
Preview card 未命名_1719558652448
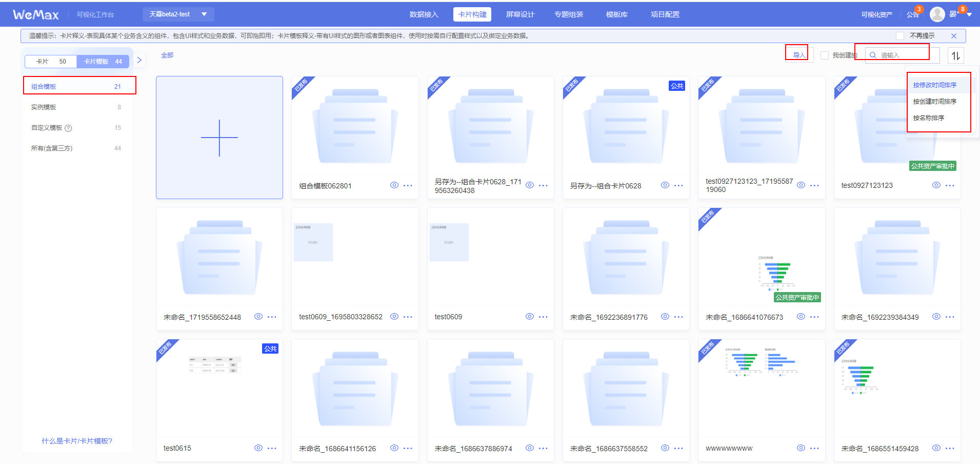click(x=258, y=317)
